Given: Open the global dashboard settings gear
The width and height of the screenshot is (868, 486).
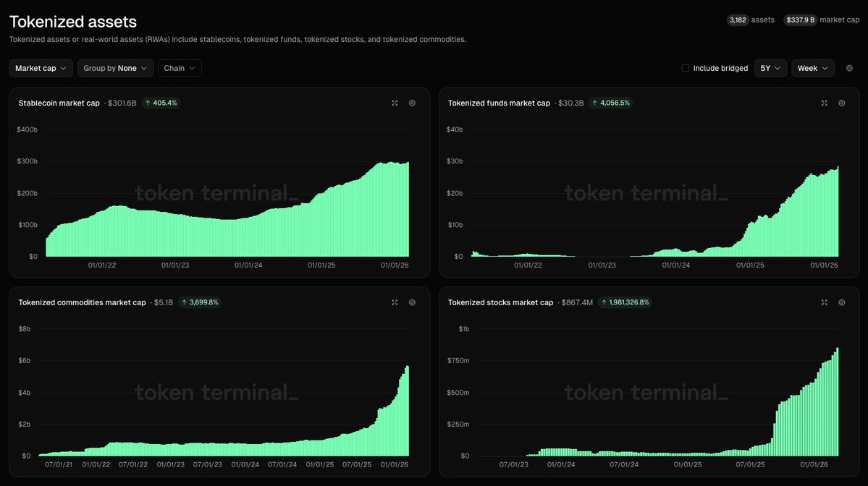Looking at the screenshot, I should click(x=848, y=67).
